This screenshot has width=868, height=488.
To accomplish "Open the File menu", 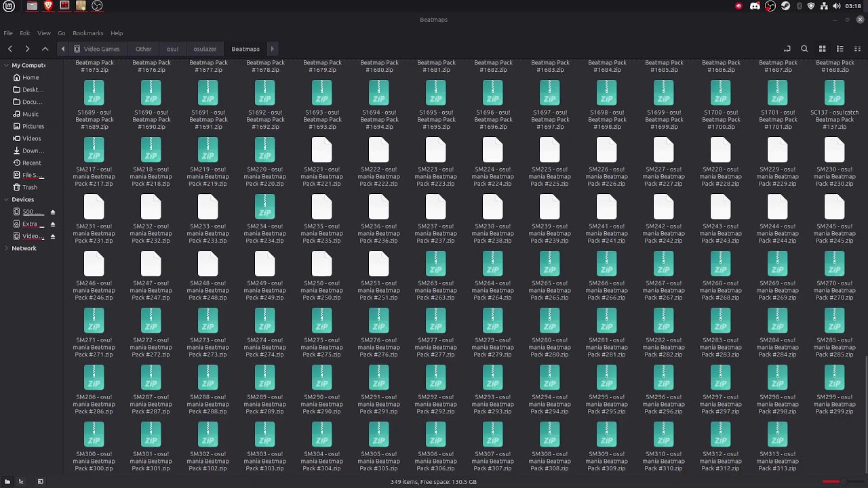I will click(x=8, y=33).
